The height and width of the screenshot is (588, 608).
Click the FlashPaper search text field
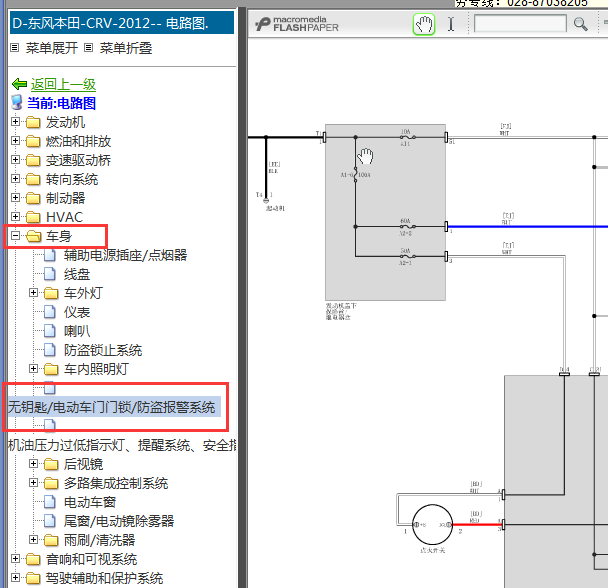point(520,24)
